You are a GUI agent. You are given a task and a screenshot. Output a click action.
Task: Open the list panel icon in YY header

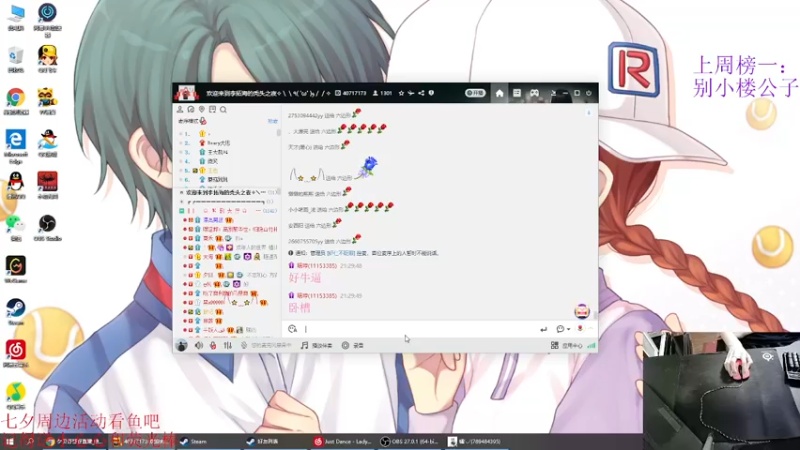coord(517,93)
